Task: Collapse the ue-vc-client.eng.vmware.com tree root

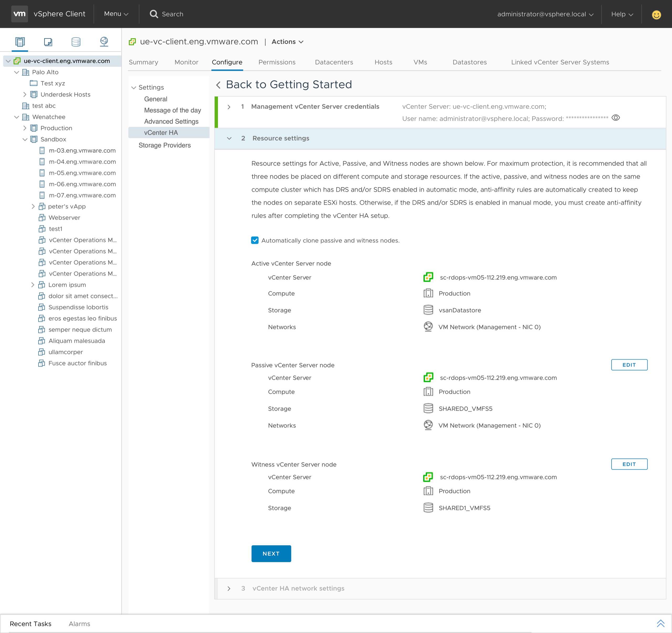Action: pos(8,61)
